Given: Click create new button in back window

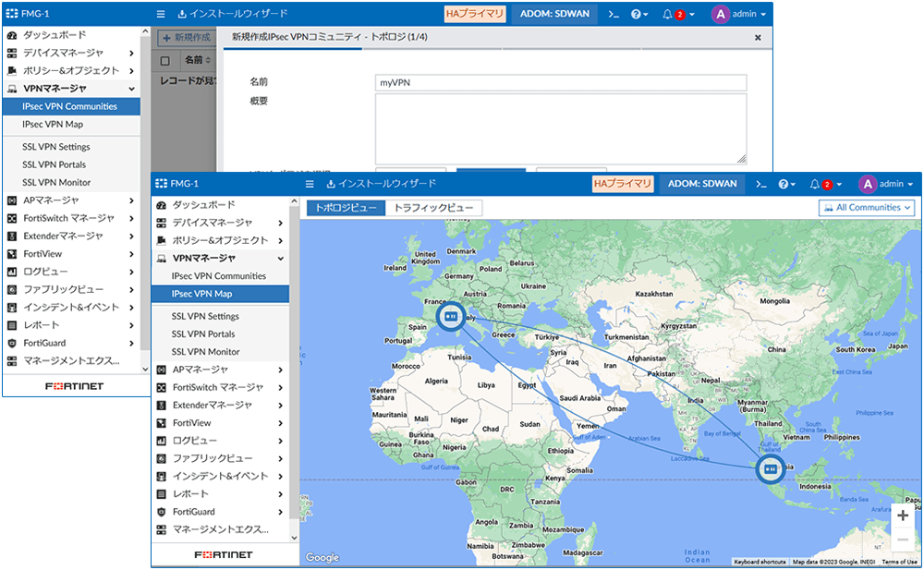Looking at the screenshot, I should (x=187, y=38).
